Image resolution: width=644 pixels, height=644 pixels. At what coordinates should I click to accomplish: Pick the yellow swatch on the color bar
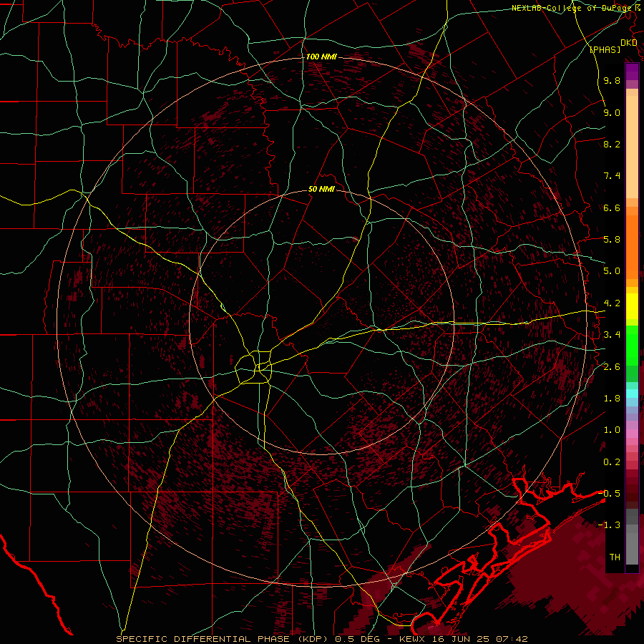click(632, 306)
